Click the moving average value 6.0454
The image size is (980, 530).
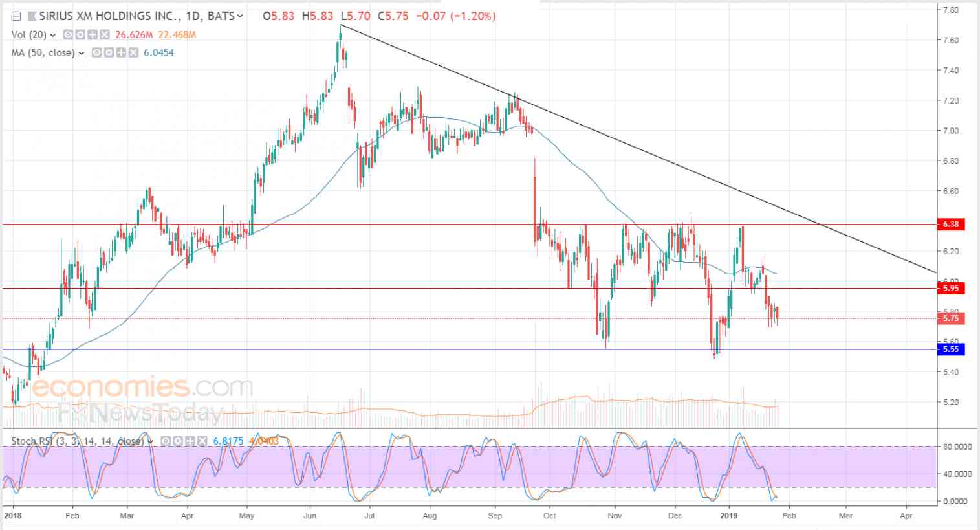pos(158,53)
